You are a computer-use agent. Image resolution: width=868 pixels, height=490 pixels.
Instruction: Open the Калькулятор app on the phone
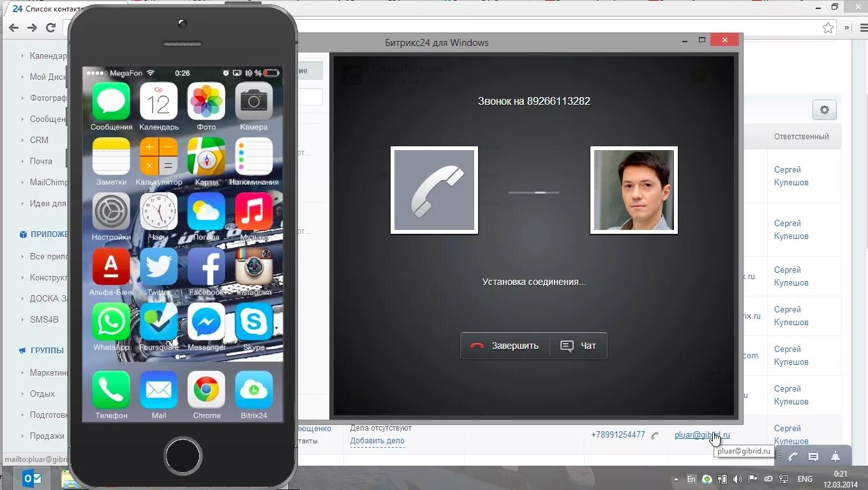click(x=158, y=156)
